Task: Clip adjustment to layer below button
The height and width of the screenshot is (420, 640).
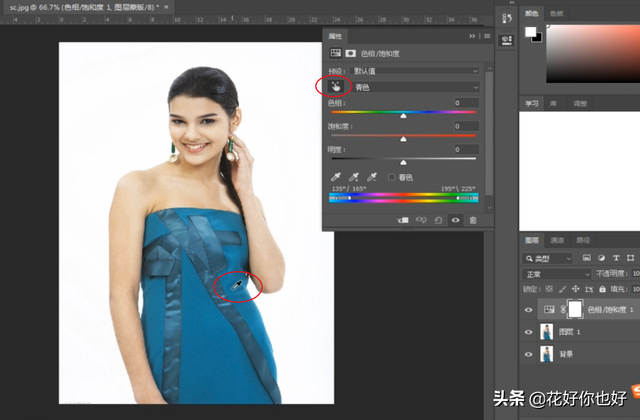Action: [x=403, y=220]
